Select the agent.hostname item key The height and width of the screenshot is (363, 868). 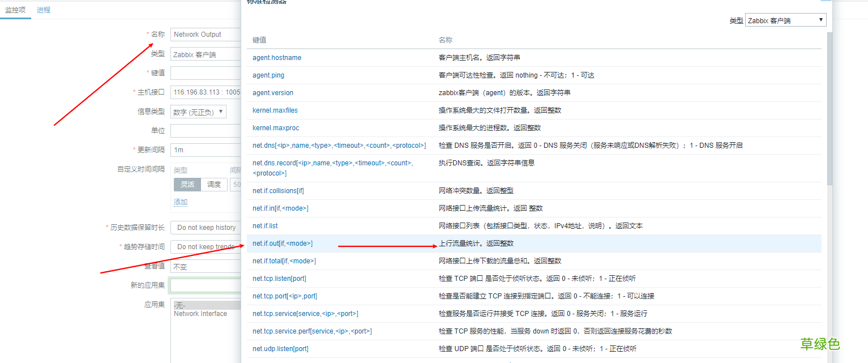click(277, 57)
